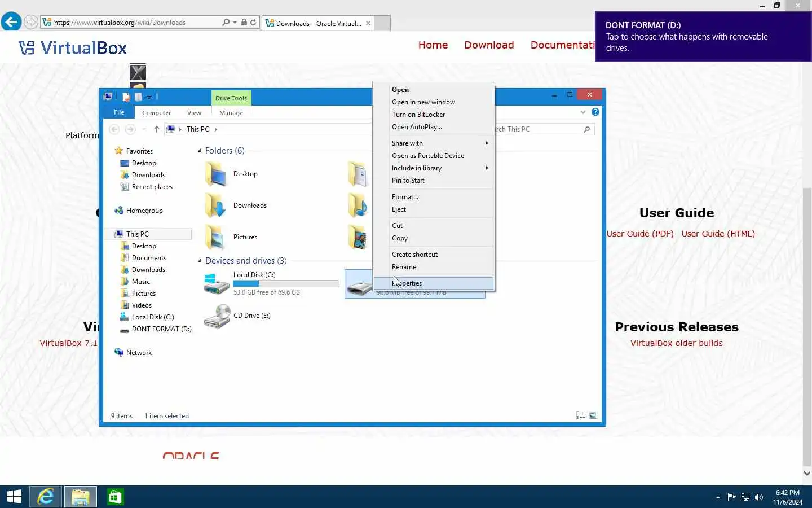Viewport: 812px width, 508px height.
Task: Select Desktop under Favorites
Action: pyautogui.click(x=144, y=163)
